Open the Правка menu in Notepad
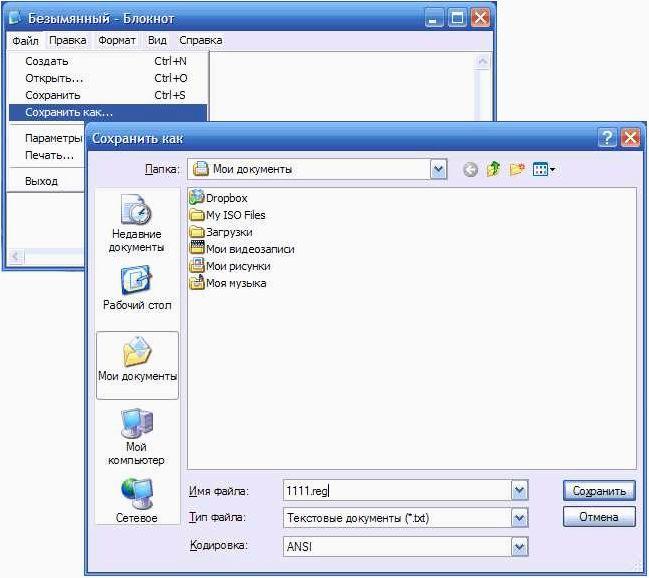Image resolution: width=649 pixels, height=578 pixels. click(67, 40)
